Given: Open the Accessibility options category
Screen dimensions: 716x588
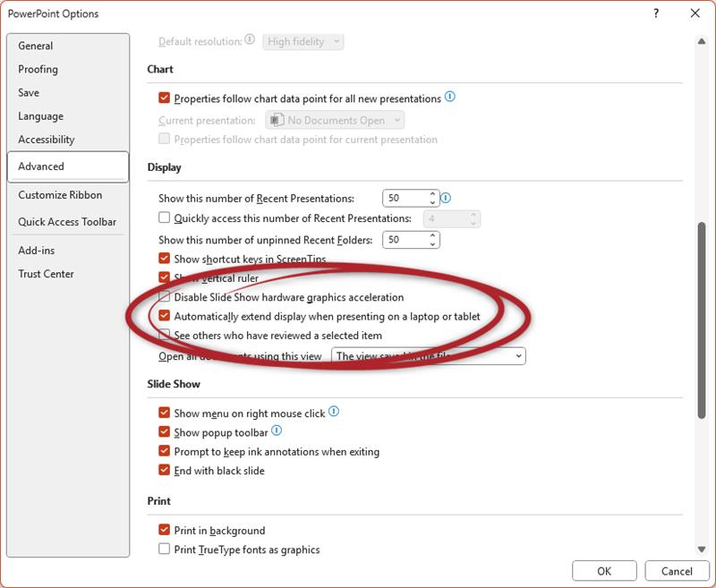Looking at the screenshot, I should pos(47,140).
